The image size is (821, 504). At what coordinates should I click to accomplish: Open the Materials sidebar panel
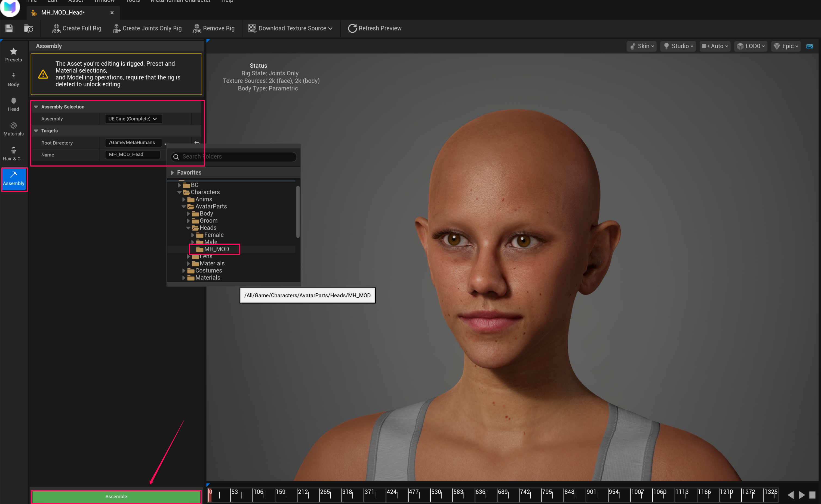click(x=13, y=129)
